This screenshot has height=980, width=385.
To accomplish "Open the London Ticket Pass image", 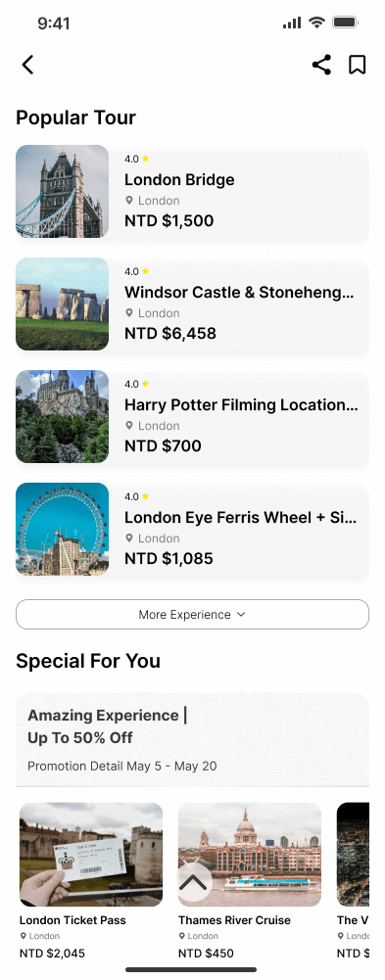I will 91,855.
